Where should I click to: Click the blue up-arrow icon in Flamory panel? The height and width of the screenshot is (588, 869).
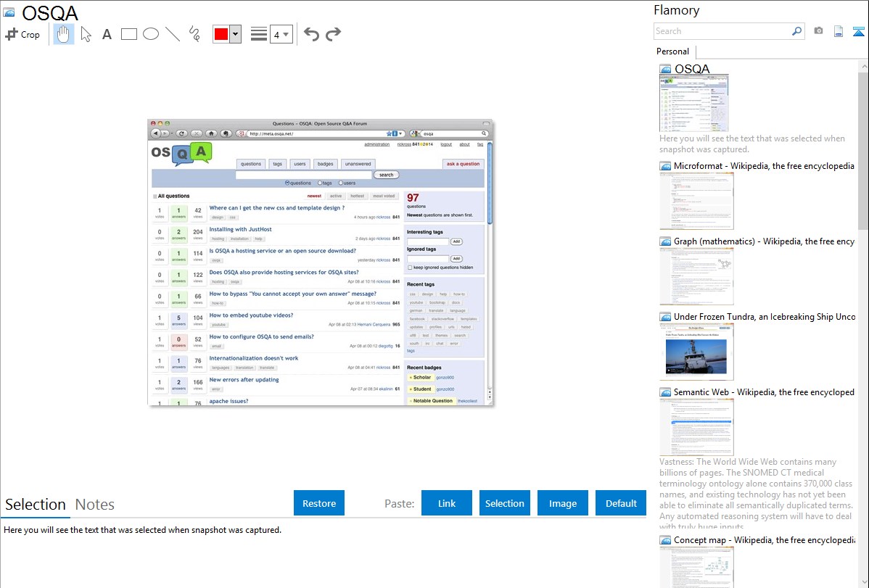858,31
